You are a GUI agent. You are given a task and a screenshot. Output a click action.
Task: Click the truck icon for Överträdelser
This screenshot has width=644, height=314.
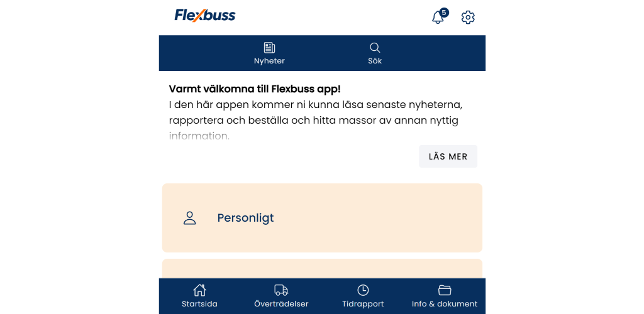[281, 290]
